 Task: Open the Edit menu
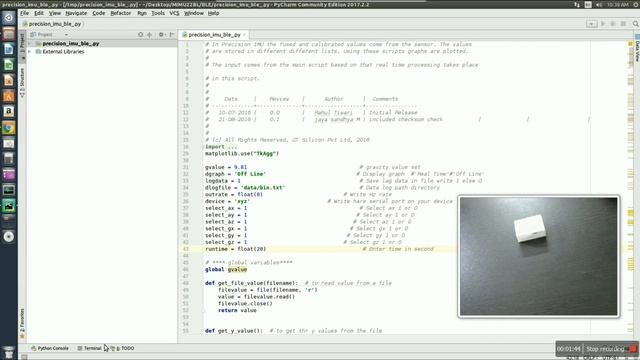pos(39,13)
